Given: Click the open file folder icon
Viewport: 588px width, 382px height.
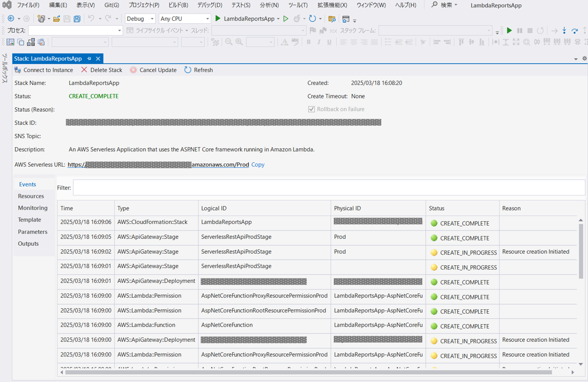Looking at the screenshot, I should pyautogui.click(x=56, y=19).
